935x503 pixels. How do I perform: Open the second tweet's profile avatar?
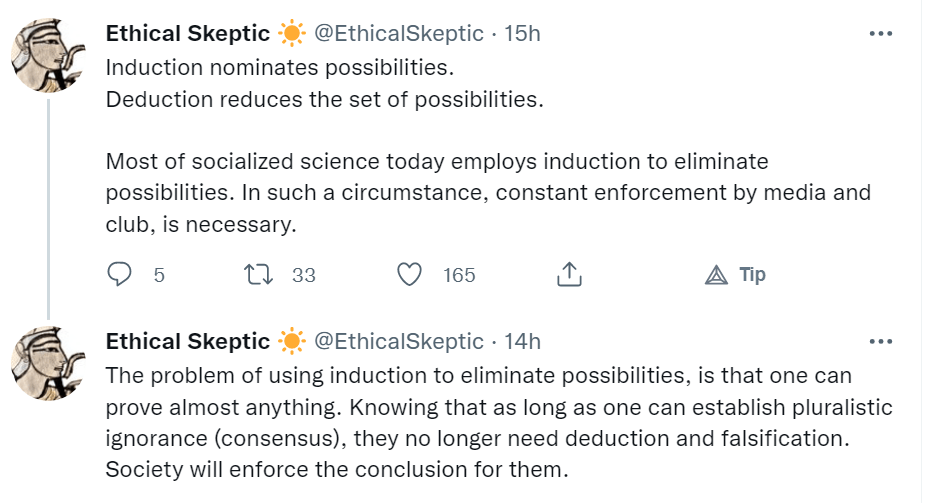pos(49,361)
